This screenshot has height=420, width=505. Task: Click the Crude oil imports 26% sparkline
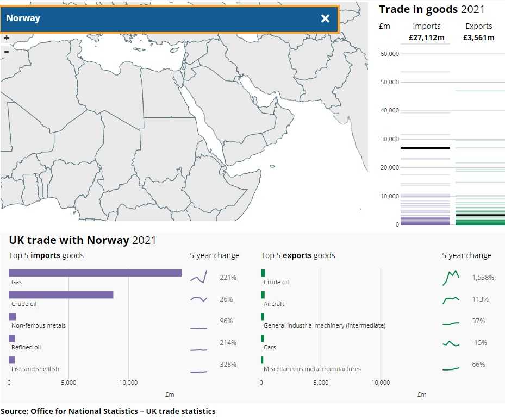click(x=199, y=299)
